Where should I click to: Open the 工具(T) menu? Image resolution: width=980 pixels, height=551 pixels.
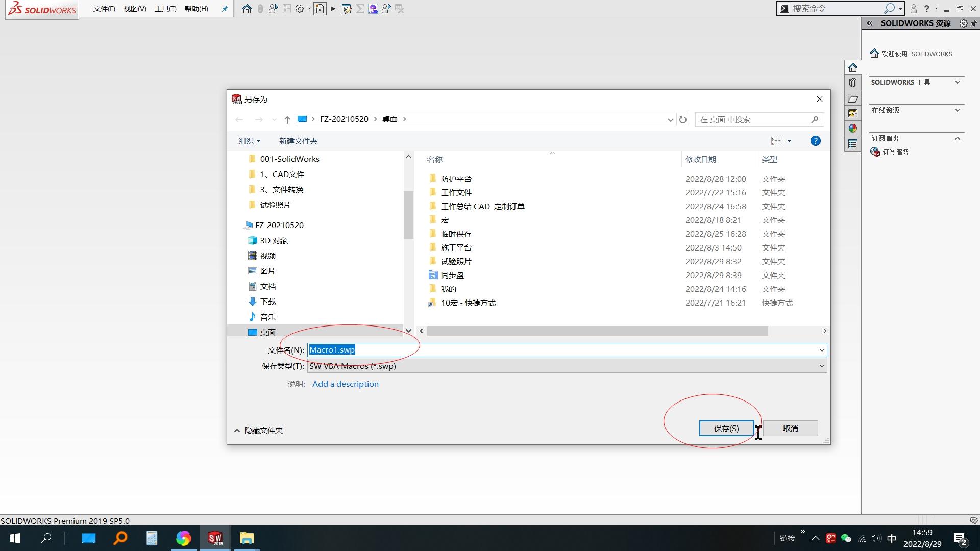coord(165,9)
